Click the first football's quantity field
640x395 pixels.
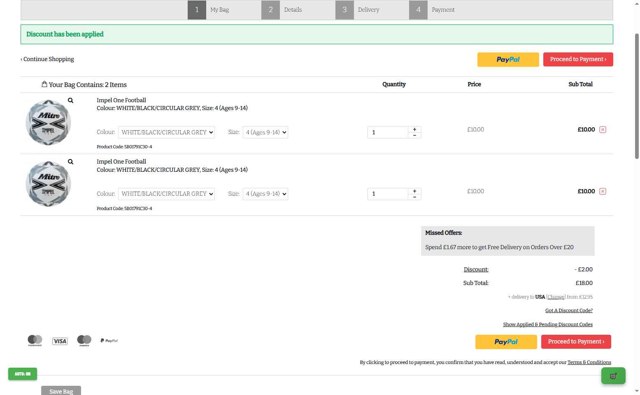388,132
